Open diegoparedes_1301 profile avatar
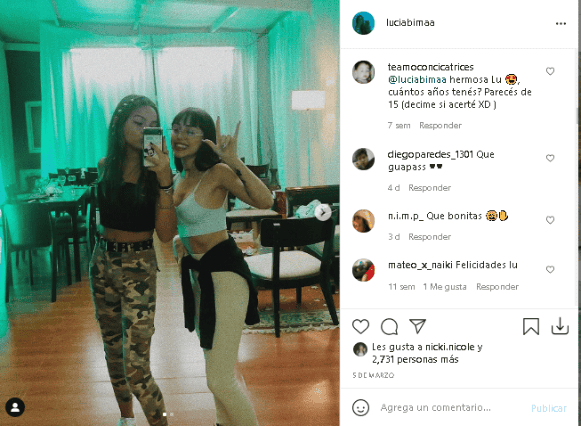This screenshot has width=581, height=426. coord(363,159)
